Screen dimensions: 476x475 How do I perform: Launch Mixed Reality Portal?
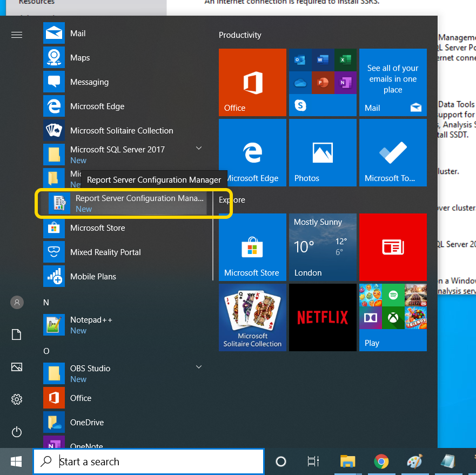coord(105,252)
